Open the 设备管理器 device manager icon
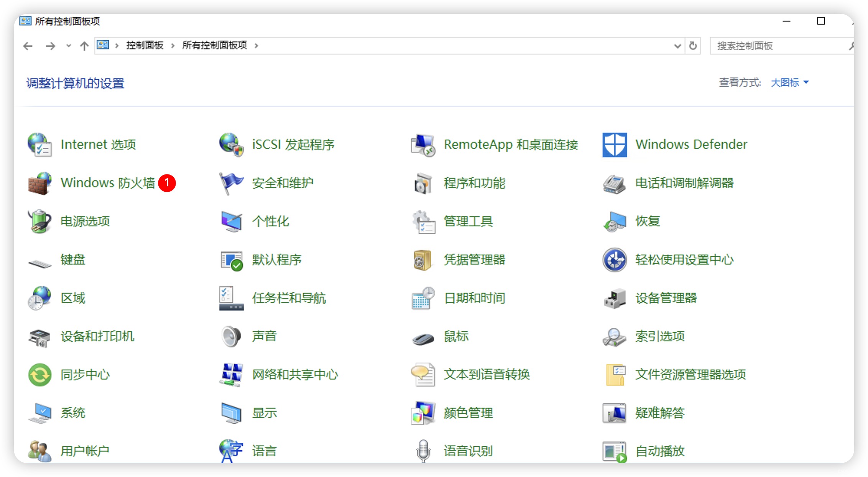This screenshot has width=868, height=477. pos(615,298)
